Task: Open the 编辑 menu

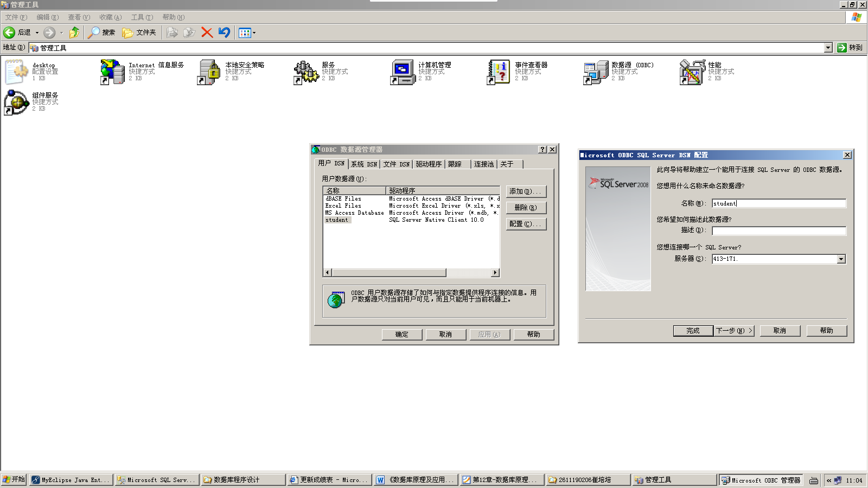Action: click(x=47, y=17)
